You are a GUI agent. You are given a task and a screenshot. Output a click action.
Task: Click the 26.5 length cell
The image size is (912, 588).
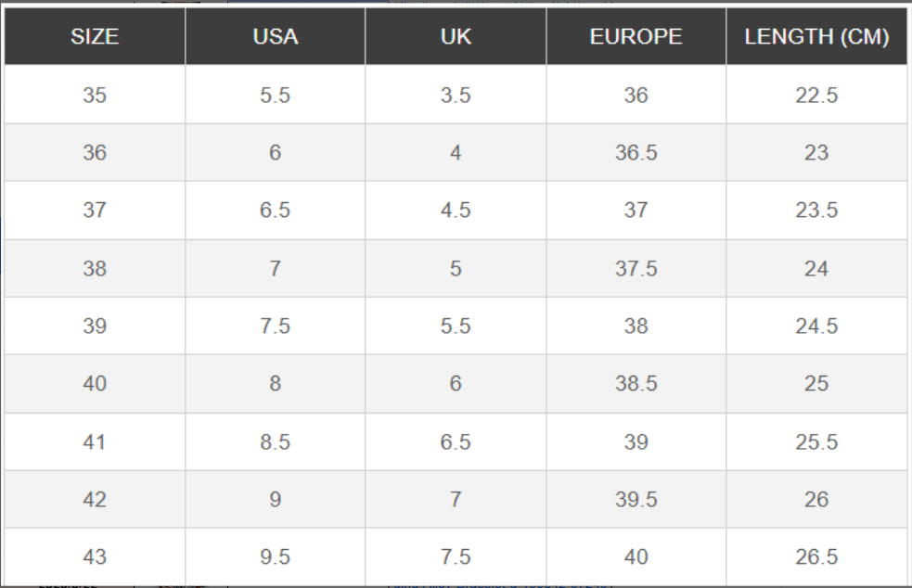pyautogui.click(x=816, y=557)
